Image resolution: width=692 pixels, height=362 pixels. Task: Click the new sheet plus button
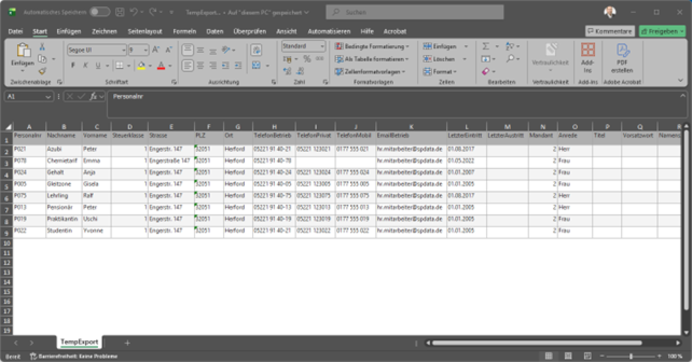click(x=127, y=343)
